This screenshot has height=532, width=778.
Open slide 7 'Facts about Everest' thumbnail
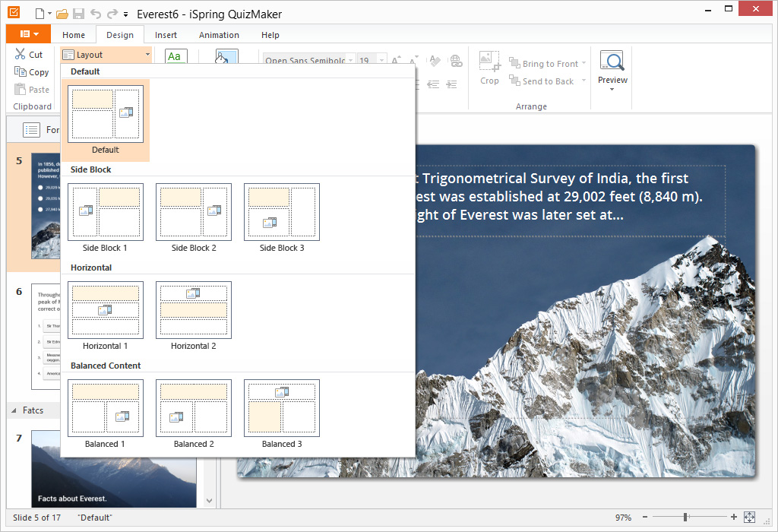click(114, 469)
